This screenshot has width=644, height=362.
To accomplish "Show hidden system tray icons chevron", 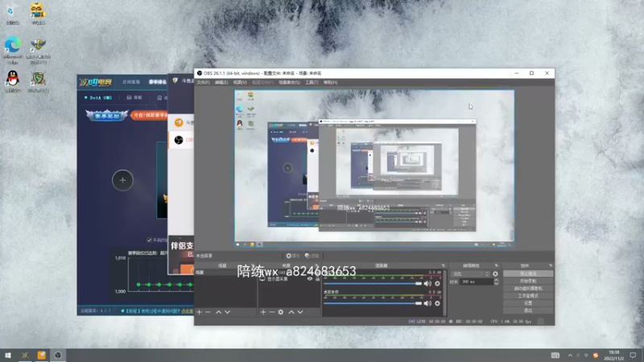I will (x=570, y=356).
